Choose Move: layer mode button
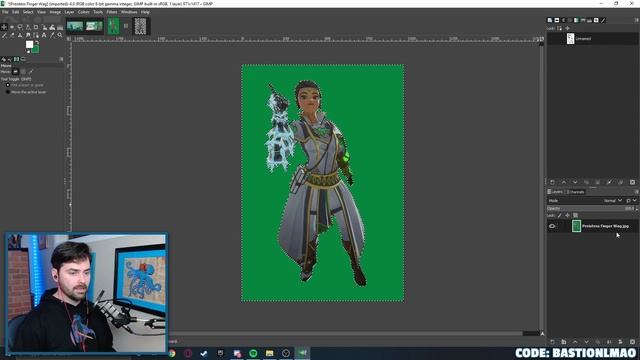640x360 pixels. 16,71
